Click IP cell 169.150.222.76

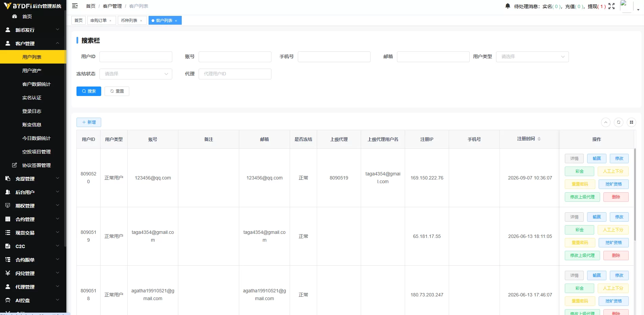[427, 178]
